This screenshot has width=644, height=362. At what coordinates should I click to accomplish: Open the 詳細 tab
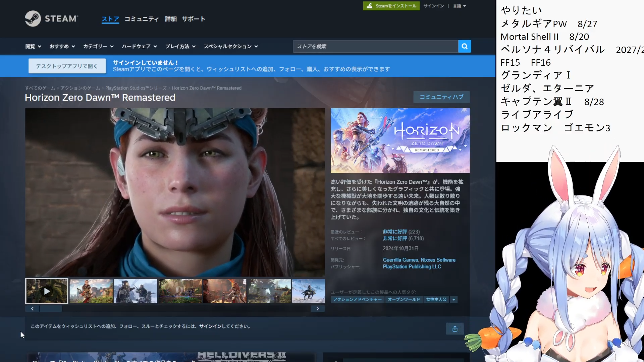click(171, 19)
